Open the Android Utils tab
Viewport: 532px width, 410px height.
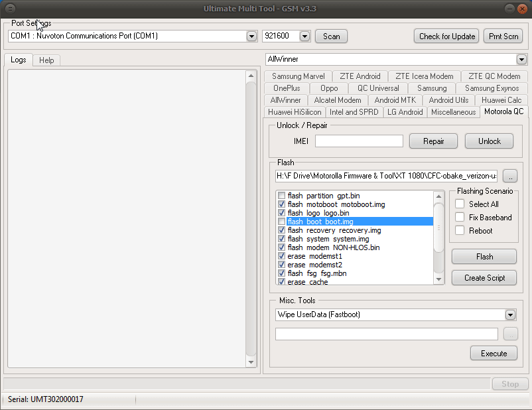click(x=448, y=100)
